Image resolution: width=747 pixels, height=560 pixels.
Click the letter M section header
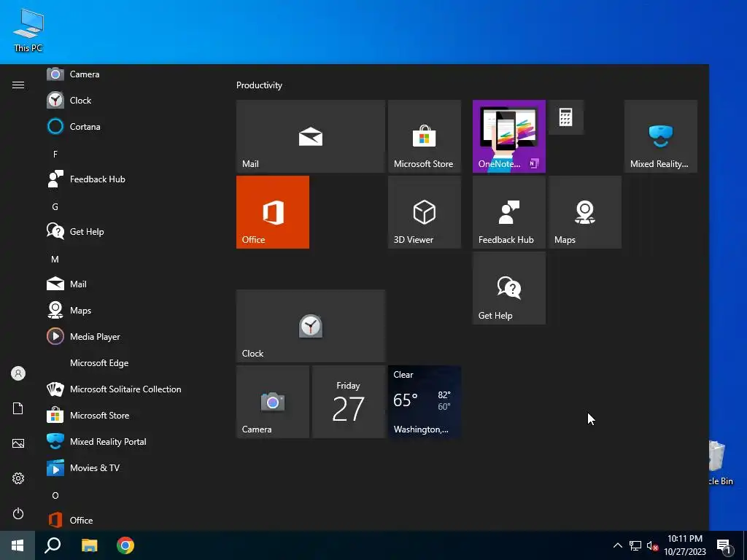click(x=55, y=260)
